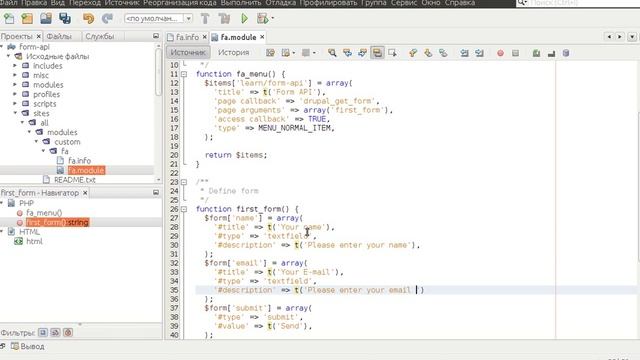Expand the modules folder under Исходные файлы
Viewport: 640px width, 360px height.
(15, 84)
